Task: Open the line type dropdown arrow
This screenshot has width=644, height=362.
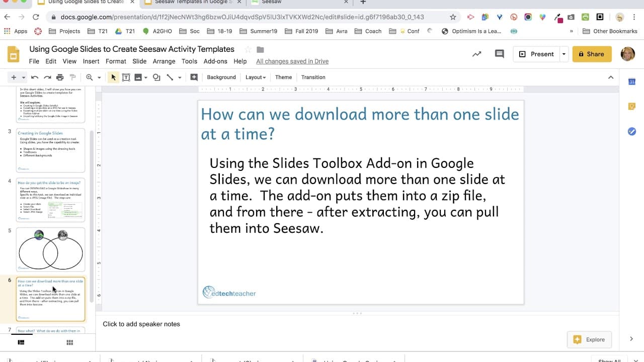Action: tap(180, 77)
